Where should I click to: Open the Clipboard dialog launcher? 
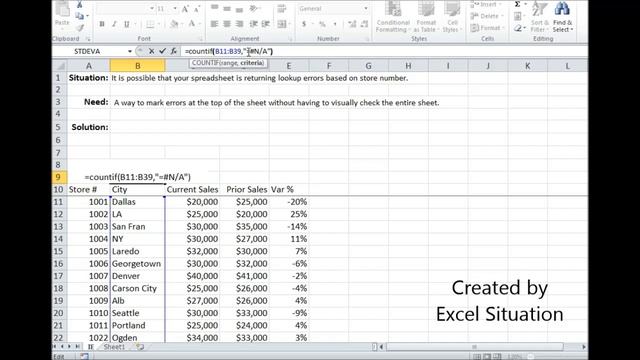coord(88,39)
